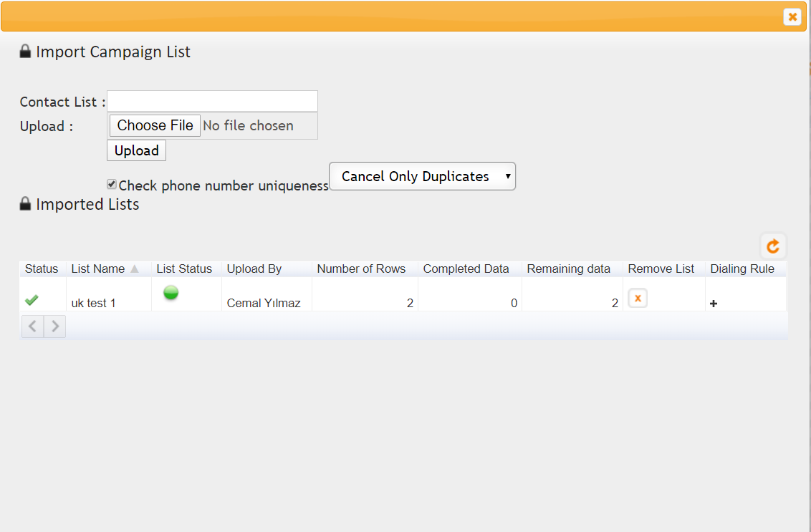Image resolution: width=811 pixels, height=532 pixels.
Task: Toggle Check phone number uniqueness checkbox
Action: [112, 185]
